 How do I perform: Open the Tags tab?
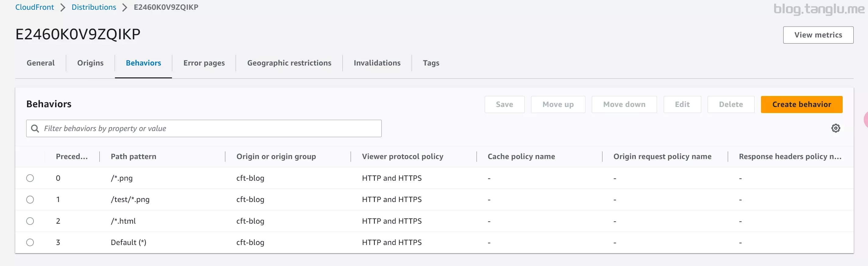tap(430, 63)
